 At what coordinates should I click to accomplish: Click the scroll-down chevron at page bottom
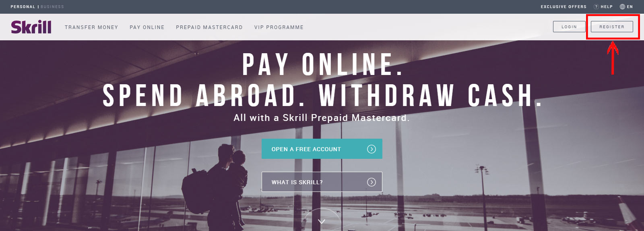[322, 221]
